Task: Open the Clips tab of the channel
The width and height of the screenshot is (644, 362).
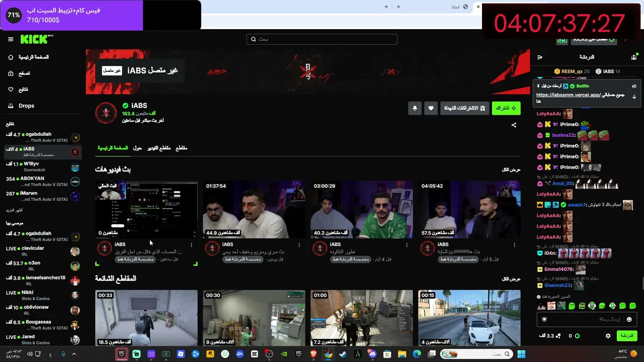Action: click(181, 148)
